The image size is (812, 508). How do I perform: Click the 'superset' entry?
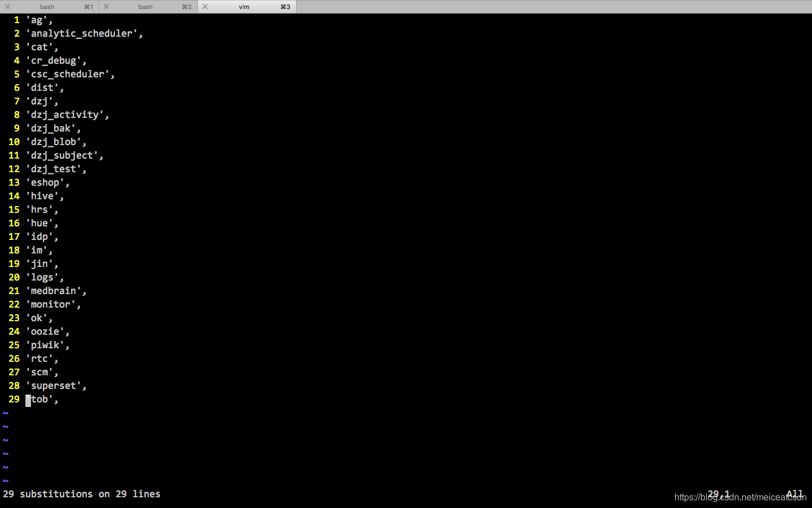coord(56,386)
